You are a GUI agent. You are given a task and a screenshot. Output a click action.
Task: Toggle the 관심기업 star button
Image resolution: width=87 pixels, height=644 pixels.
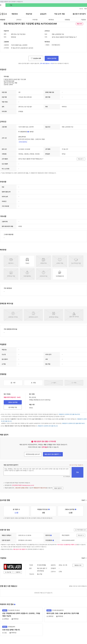8,572
